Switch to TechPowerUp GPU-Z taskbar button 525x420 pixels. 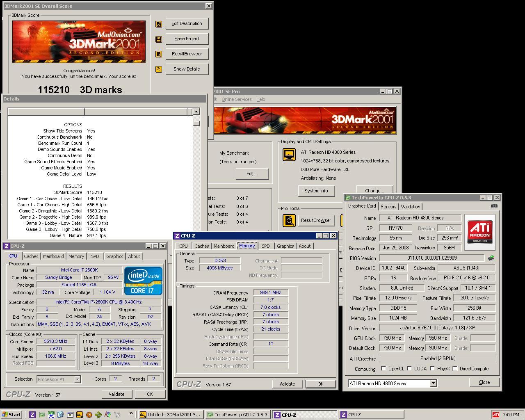tap(238, 415)
